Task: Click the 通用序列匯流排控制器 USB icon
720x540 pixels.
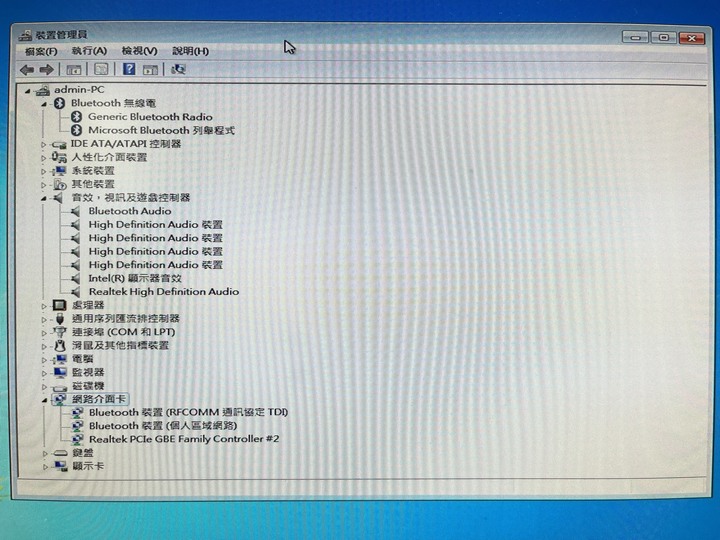Action: (60, 319)
